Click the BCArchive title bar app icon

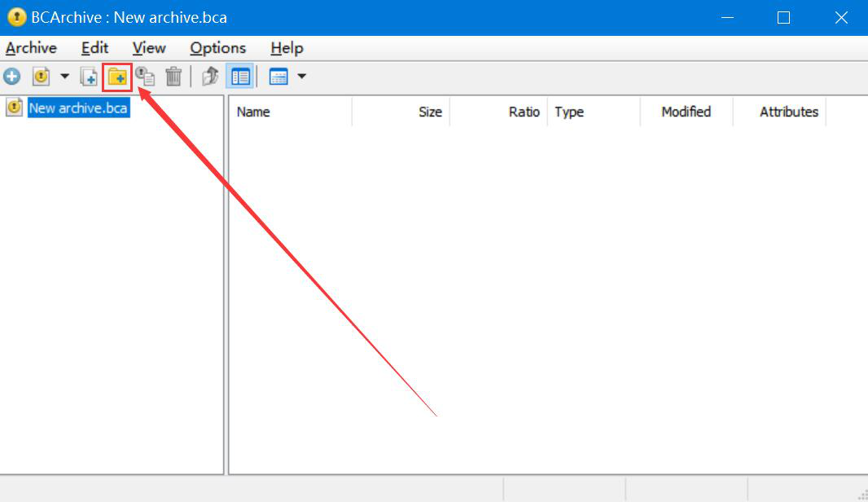pyautogui.click(x=16, y=17)
